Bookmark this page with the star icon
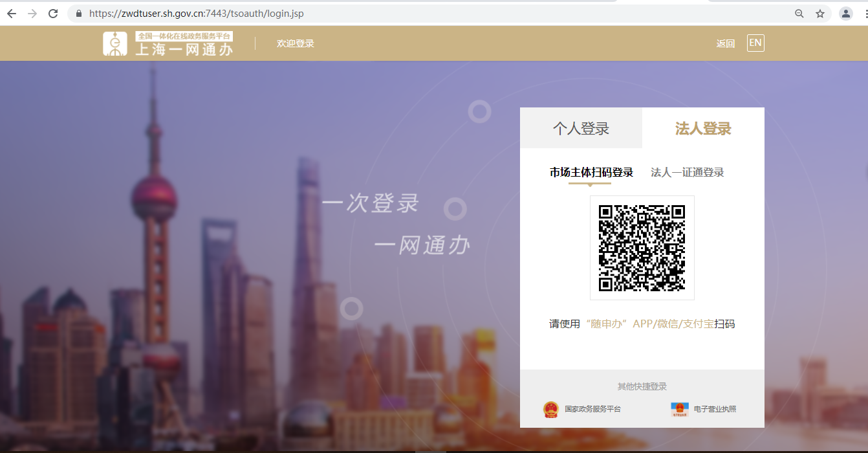 pos(820,14)
